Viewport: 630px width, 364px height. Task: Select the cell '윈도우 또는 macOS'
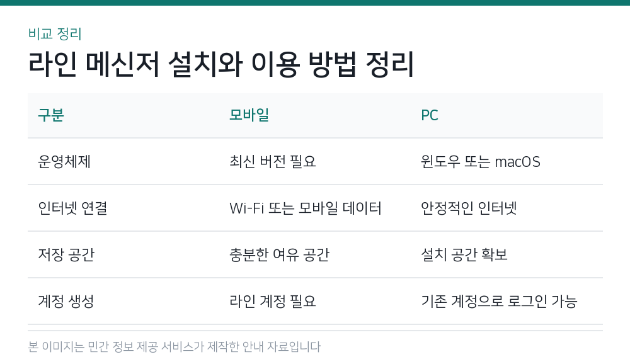[x=481, y=161]
